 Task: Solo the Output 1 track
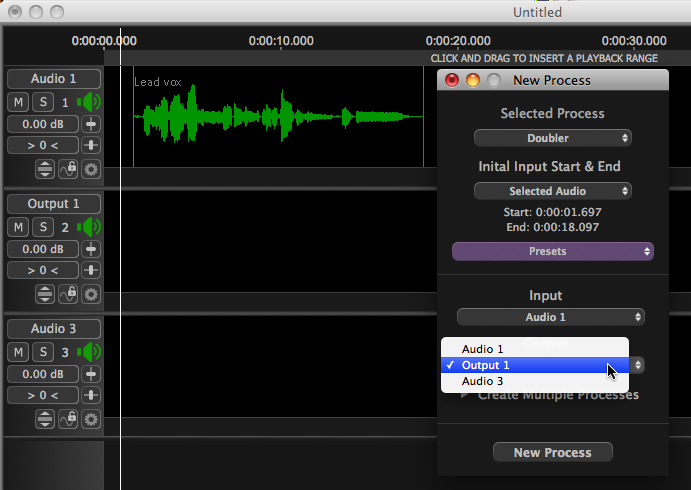pos(43,227)
